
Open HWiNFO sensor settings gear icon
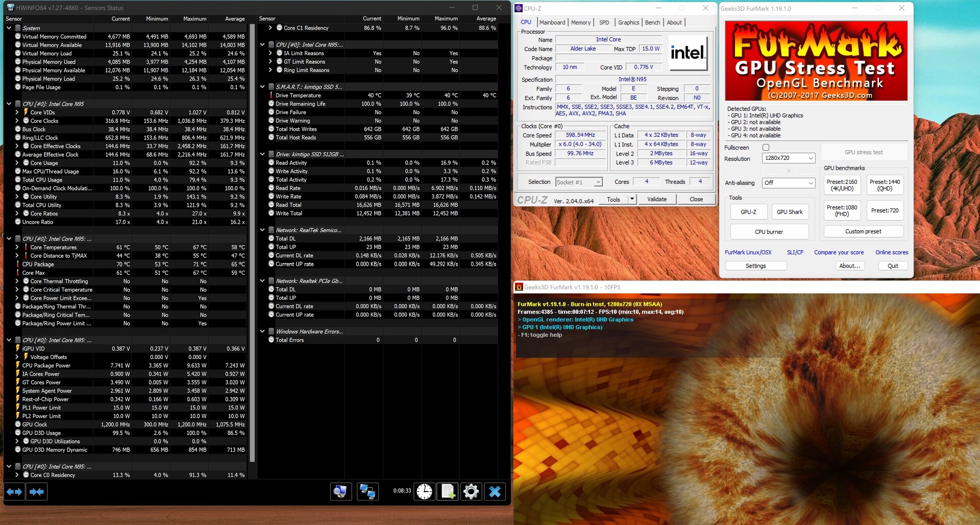click(x=471, y=492)
